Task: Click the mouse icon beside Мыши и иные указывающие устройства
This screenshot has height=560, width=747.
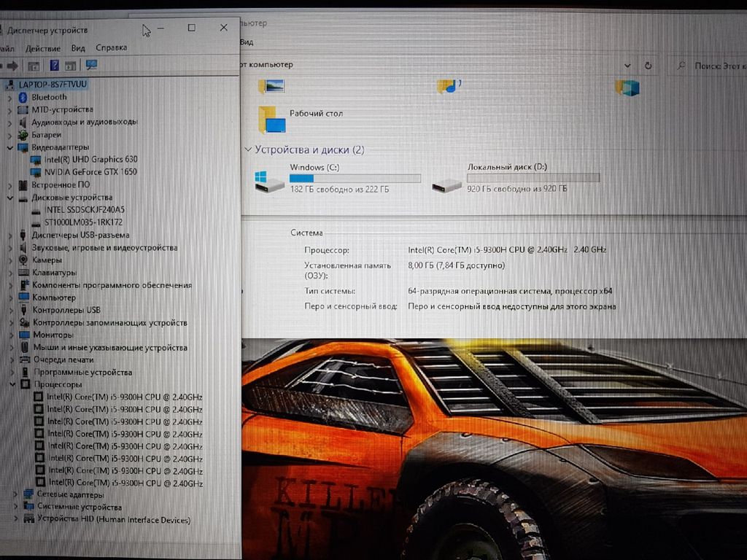Action: pos(25,348)
